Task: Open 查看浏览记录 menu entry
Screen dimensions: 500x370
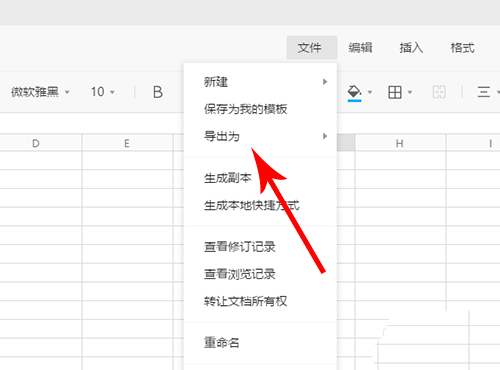Action: (260, 274)
